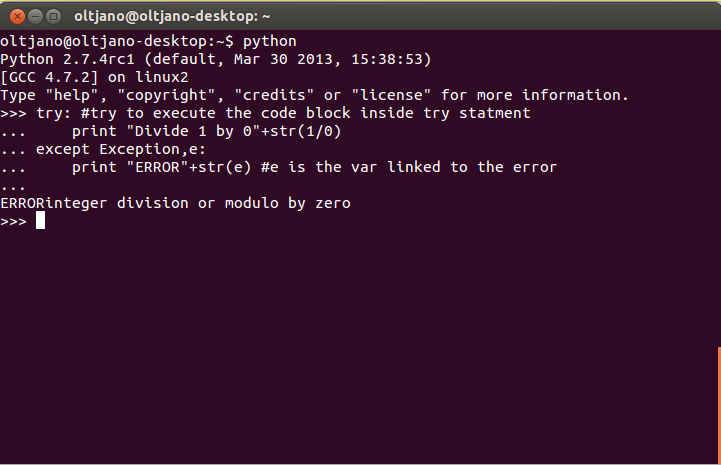Click the block cursor at the Python prompt
Viewport: 721px width, 465px height.
pos(40,220)
